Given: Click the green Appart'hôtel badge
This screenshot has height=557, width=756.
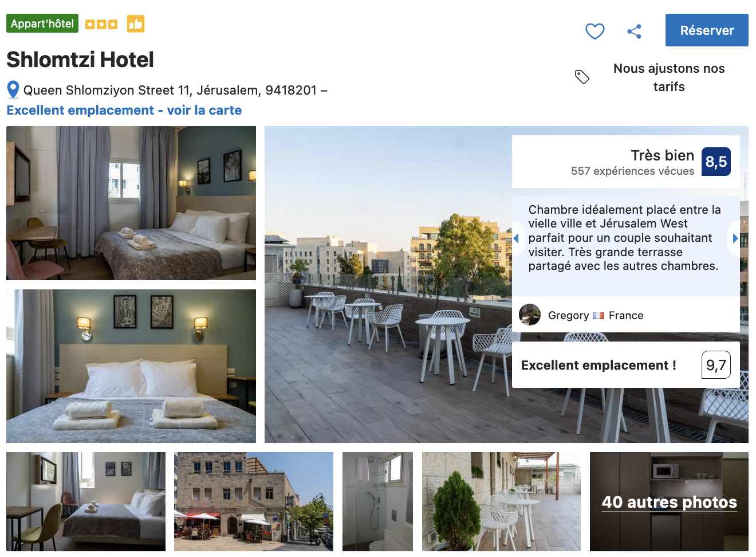Looking at the screenshot, I should click(42, 23).
